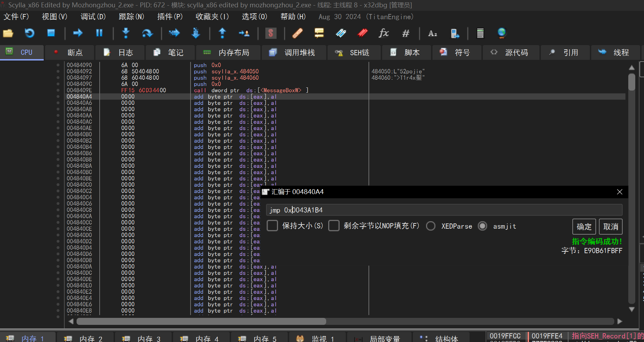This screenshot has height=342, width=644.
Task: Open the patches icon in toolbar
Action: pyautogui.click(x=297, y=33)
